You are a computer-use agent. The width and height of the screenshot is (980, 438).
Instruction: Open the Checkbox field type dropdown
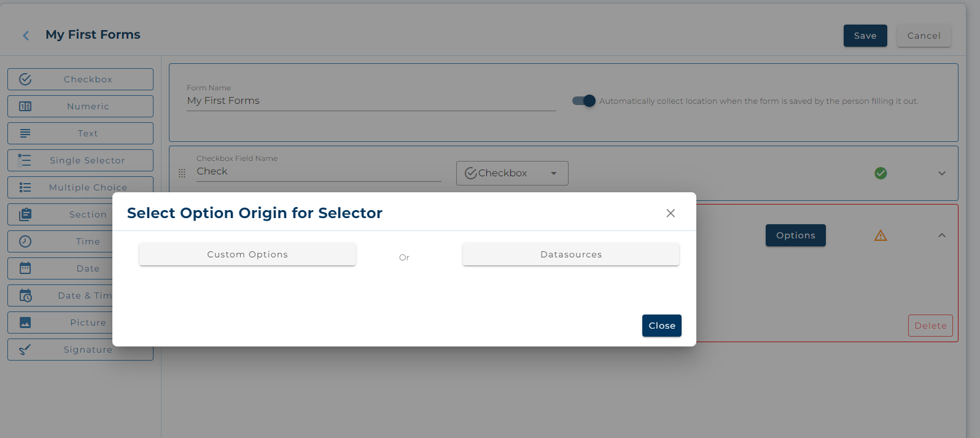(512, 173)
